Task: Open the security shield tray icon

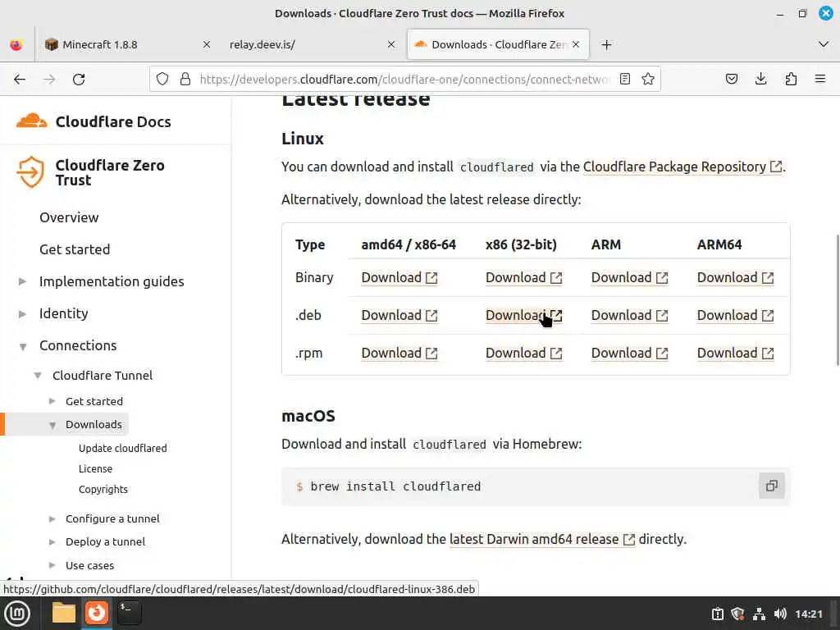Action: (738, 614)
